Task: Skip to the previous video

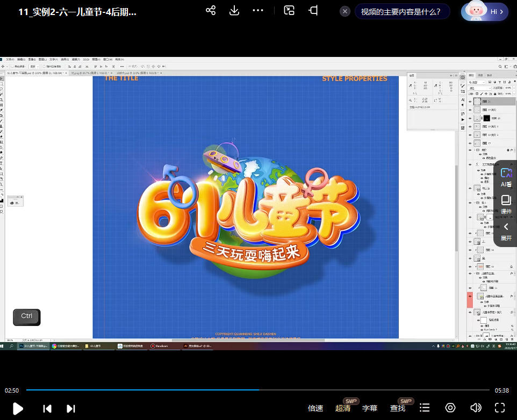Action: pyautogui.click(x=47, y=408)
